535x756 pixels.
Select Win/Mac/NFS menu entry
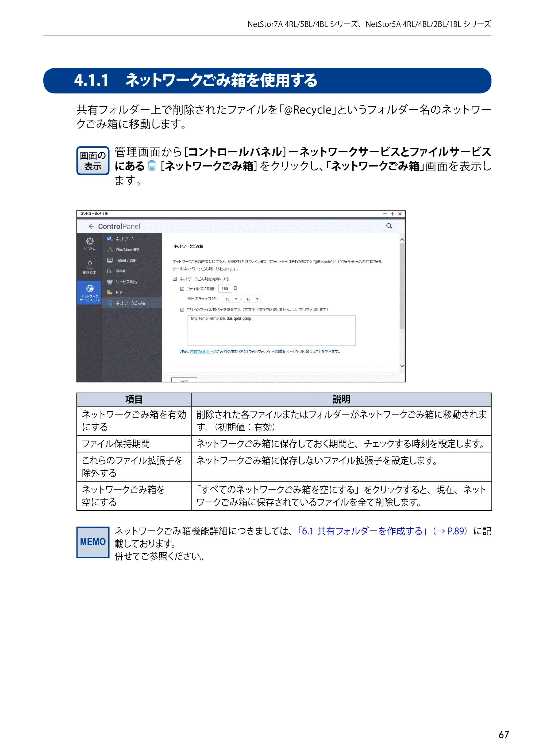click(128, 250)
